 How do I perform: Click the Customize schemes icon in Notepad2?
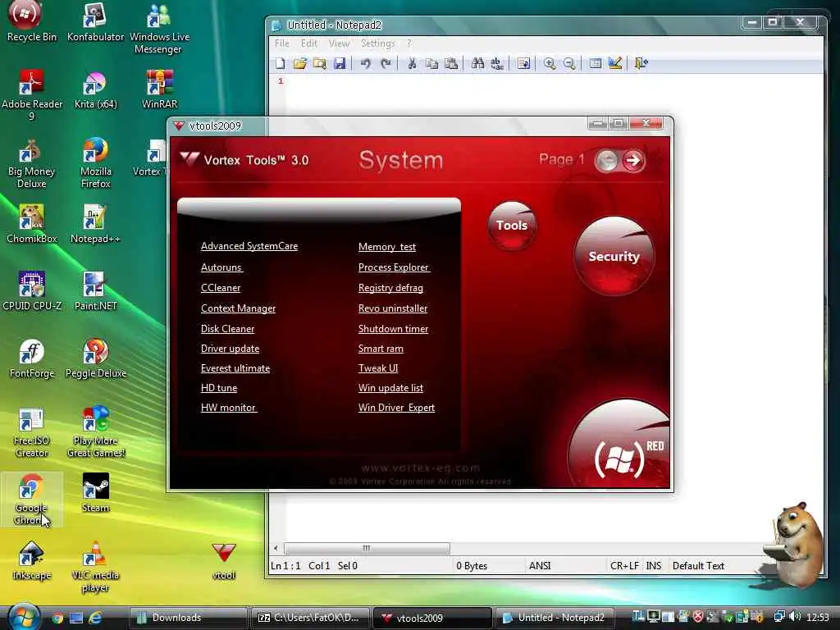[615, 63]
